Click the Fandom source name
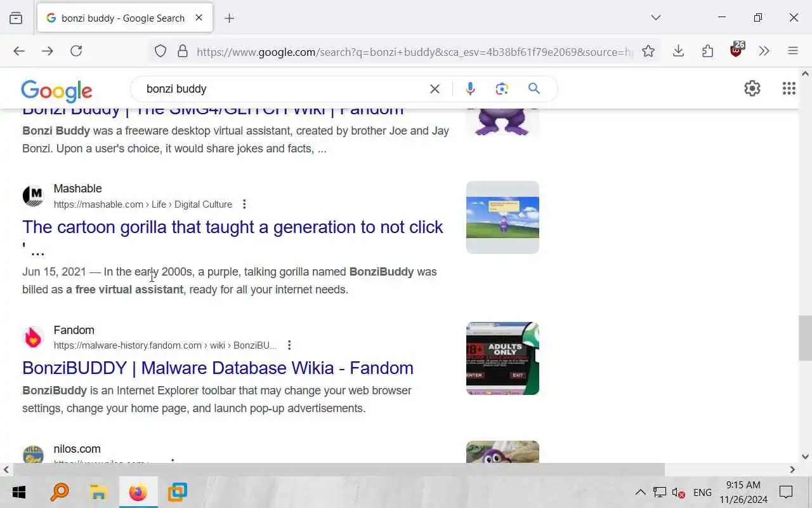Screen dimensions: 812x508 (74, 330)
